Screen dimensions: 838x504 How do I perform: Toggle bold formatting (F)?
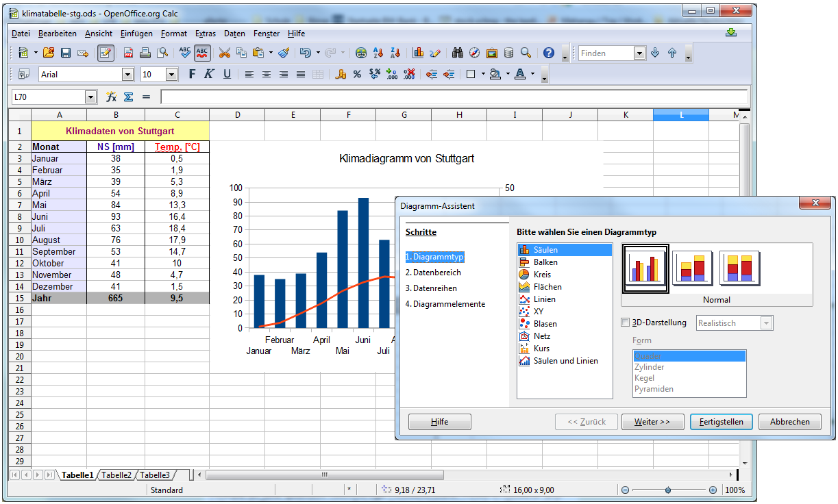(192, 74)
